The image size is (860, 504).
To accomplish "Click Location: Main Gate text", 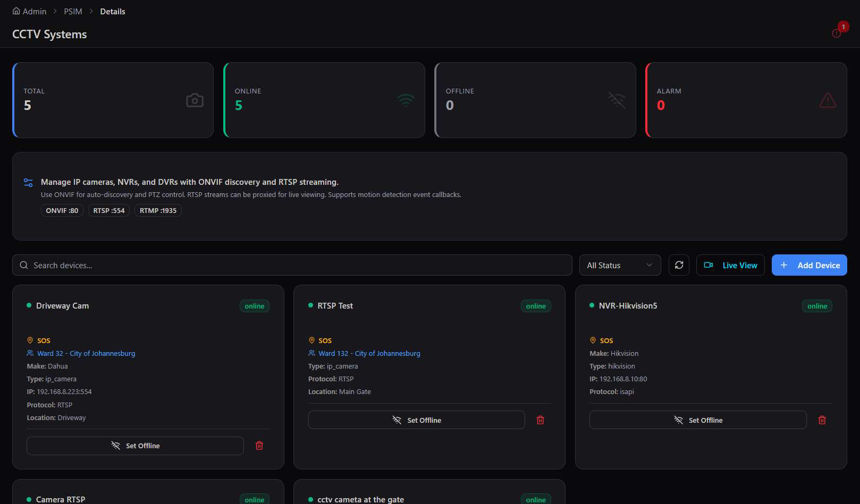I will (x=340, y=391).
